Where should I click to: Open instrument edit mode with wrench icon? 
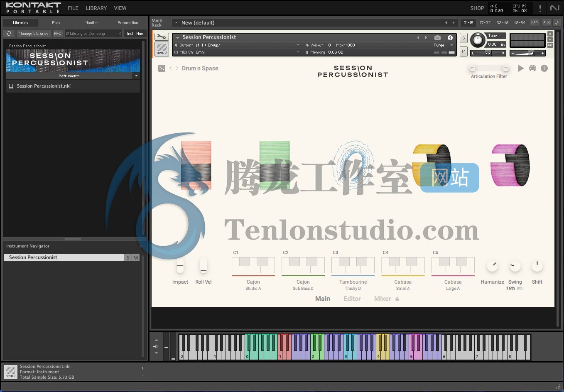point(162,37)
